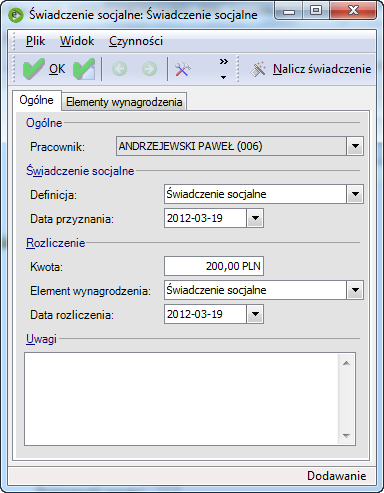Click inside the Uwagi notes text area

tap(182, 399)
